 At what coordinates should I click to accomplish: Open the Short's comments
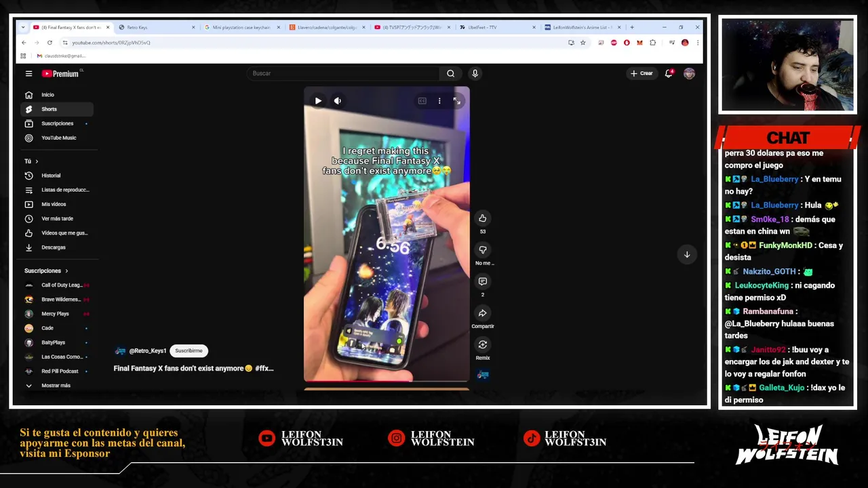[482, 281]
